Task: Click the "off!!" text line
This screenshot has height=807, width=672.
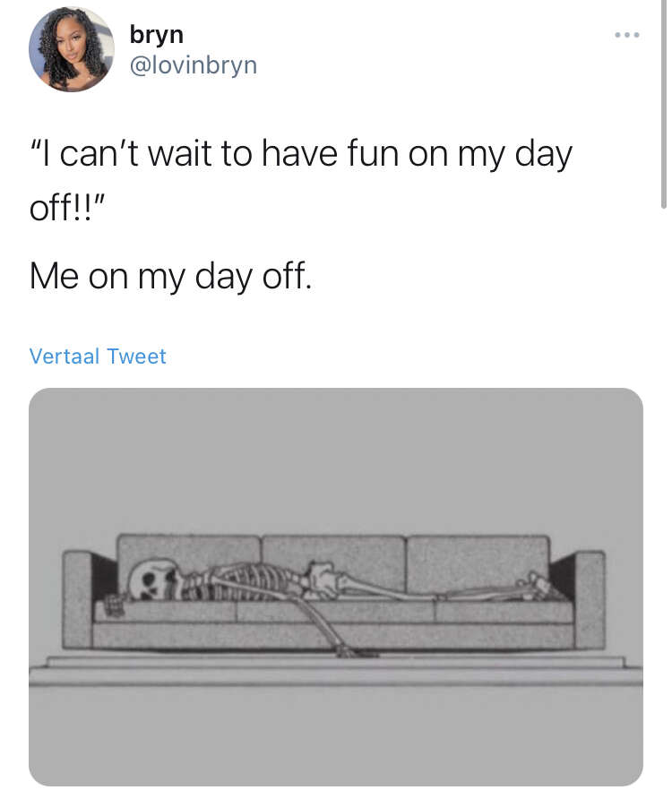Action: tap(67, 208)
